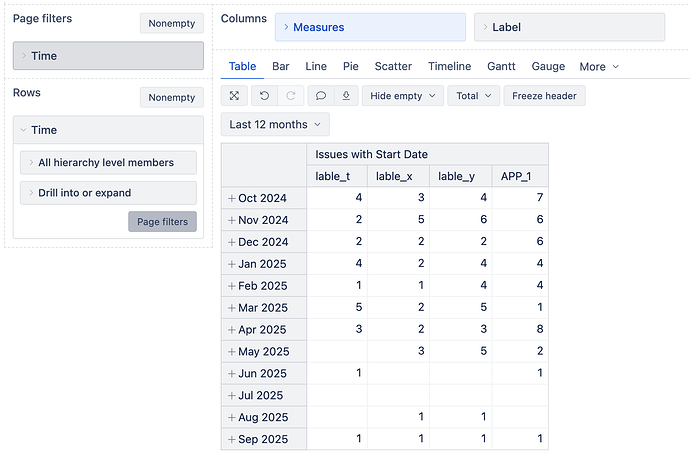The image size is (690, 462).
Task: Toggle Nonempty for Rows
Action: click(x=172, y=97)
